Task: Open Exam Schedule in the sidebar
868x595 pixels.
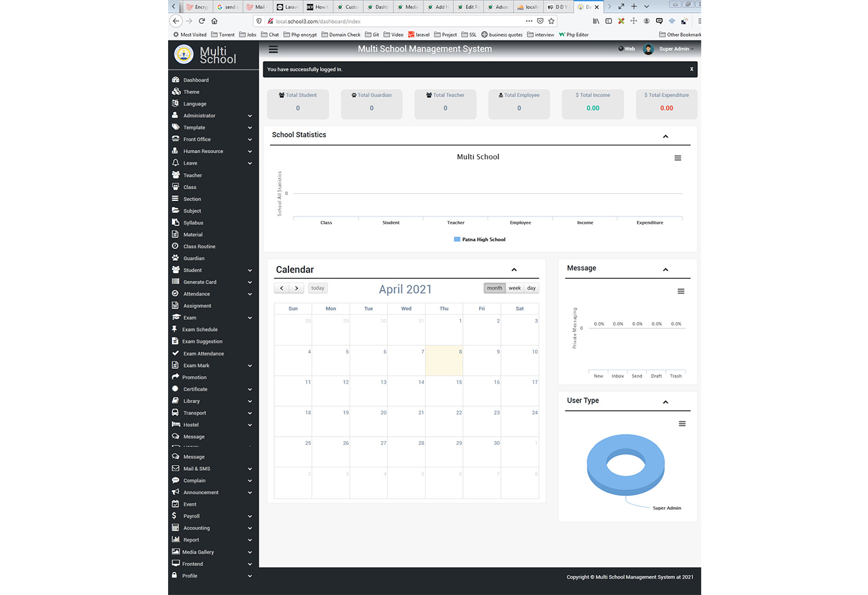Action: coord(200,330)
